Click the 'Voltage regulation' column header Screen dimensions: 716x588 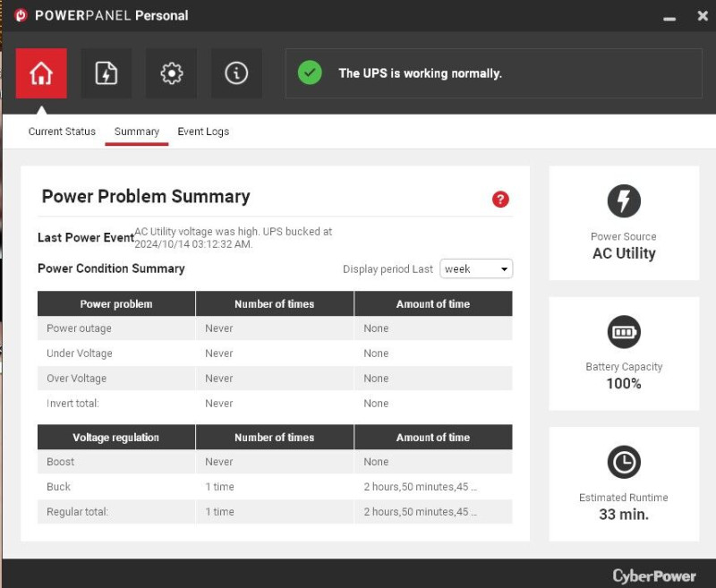(116, 437)
